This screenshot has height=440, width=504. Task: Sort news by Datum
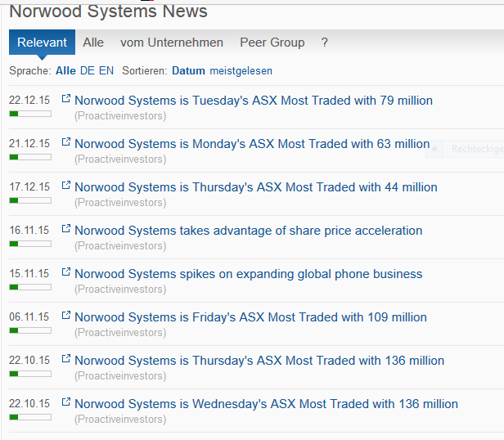point(188,71)
